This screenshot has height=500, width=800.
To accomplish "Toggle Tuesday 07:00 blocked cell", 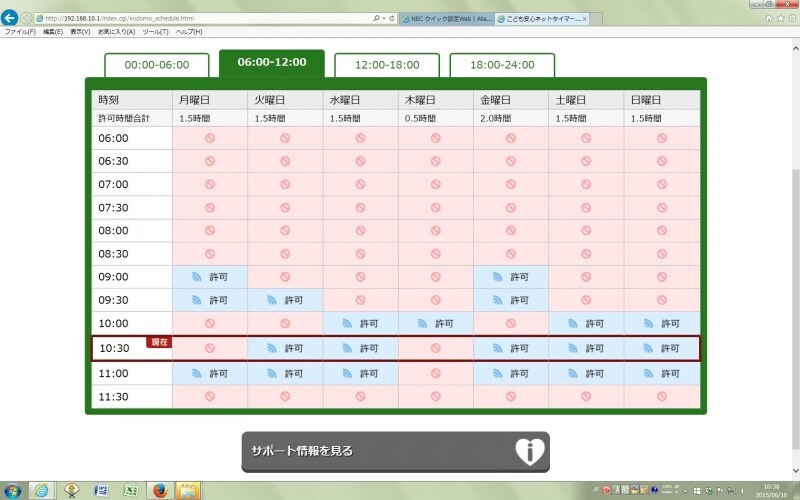I will (x=285, y=184).
